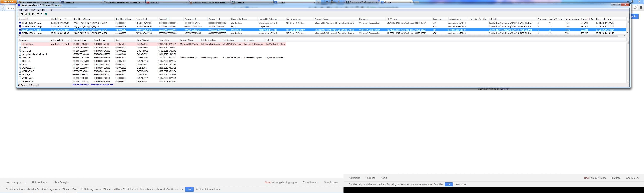Open Advanced Options toolbar icon
Screen dimensions: 644x193
coord(21,14)
